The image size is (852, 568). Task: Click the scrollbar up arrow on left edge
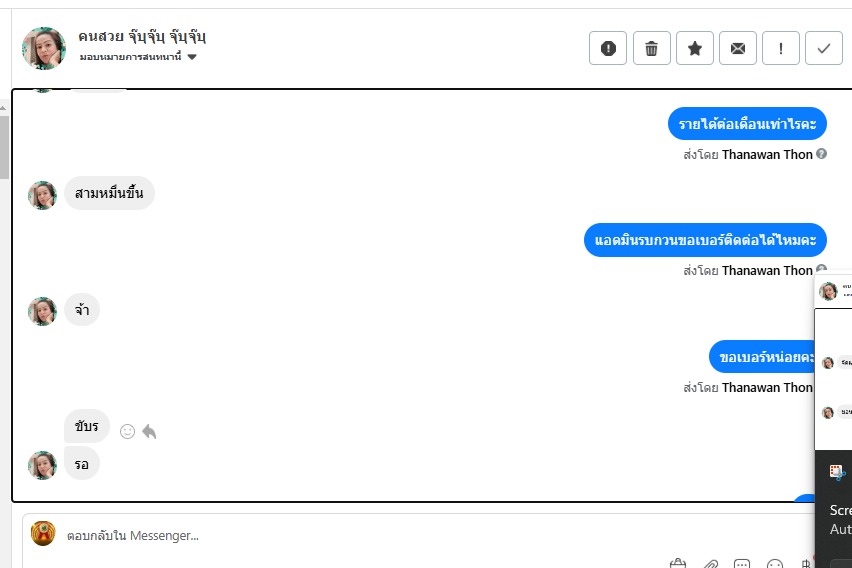pos(4,108)
